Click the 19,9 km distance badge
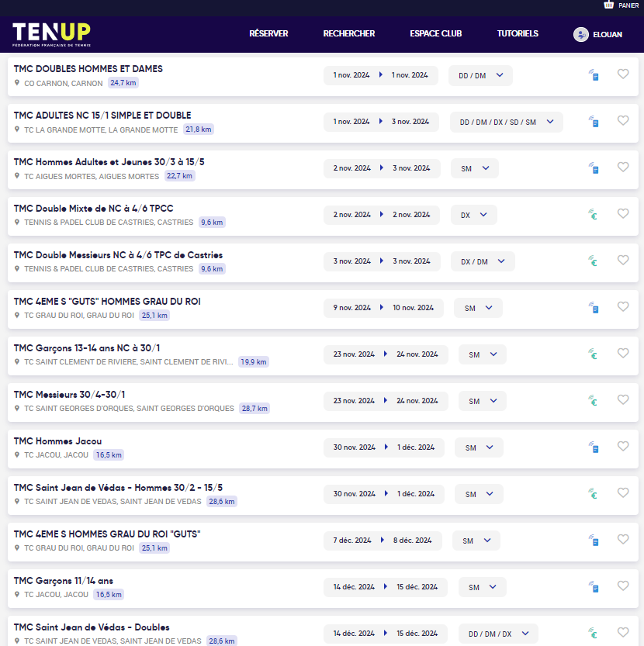Viewport: 644px width, 646px height. coord(254,362)
